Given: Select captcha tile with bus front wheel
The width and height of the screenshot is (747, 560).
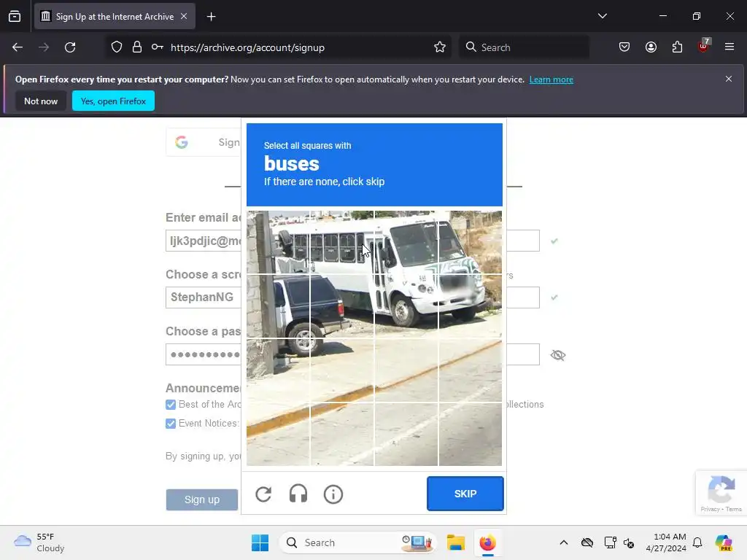Looking at the screenshot, I should [x=406, y=306].
